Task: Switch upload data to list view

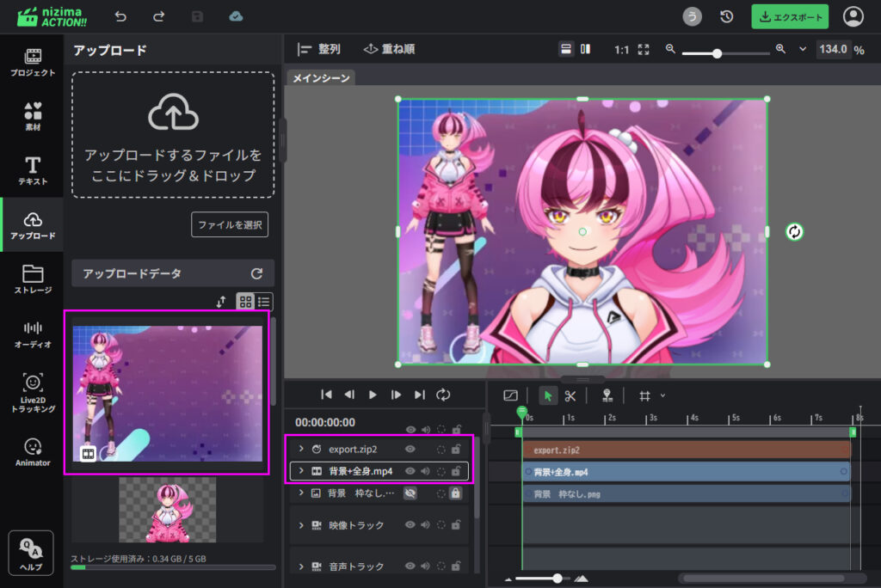Action: (264, 302)
